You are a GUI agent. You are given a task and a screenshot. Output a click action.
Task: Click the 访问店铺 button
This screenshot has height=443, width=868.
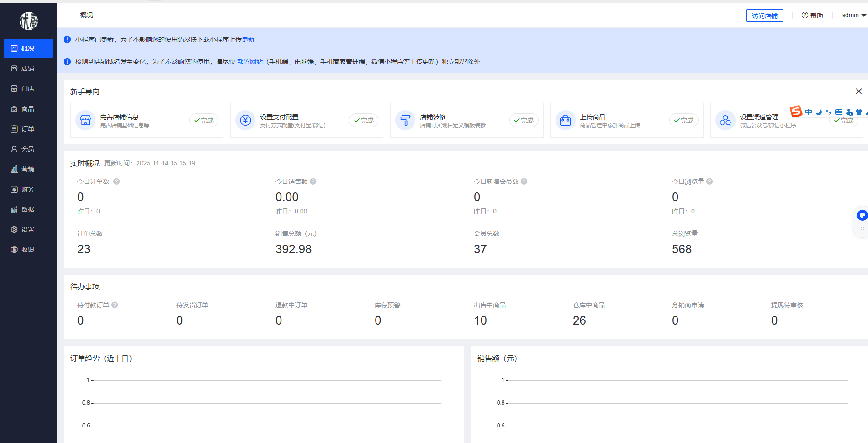764,16
